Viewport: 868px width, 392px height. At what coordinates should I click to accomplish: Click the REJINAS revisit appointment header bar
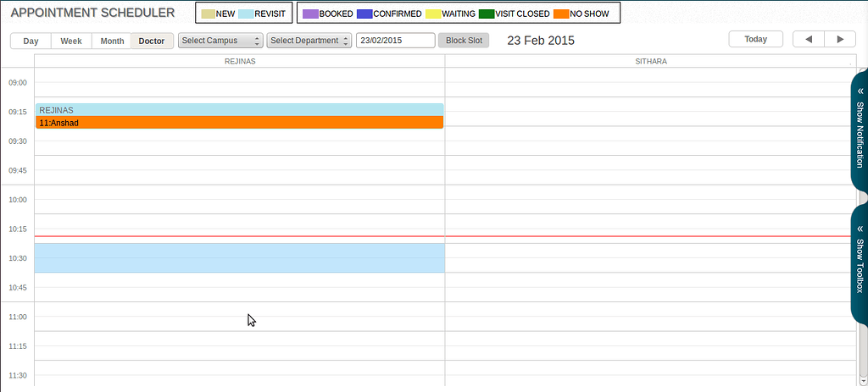point(240,110)
